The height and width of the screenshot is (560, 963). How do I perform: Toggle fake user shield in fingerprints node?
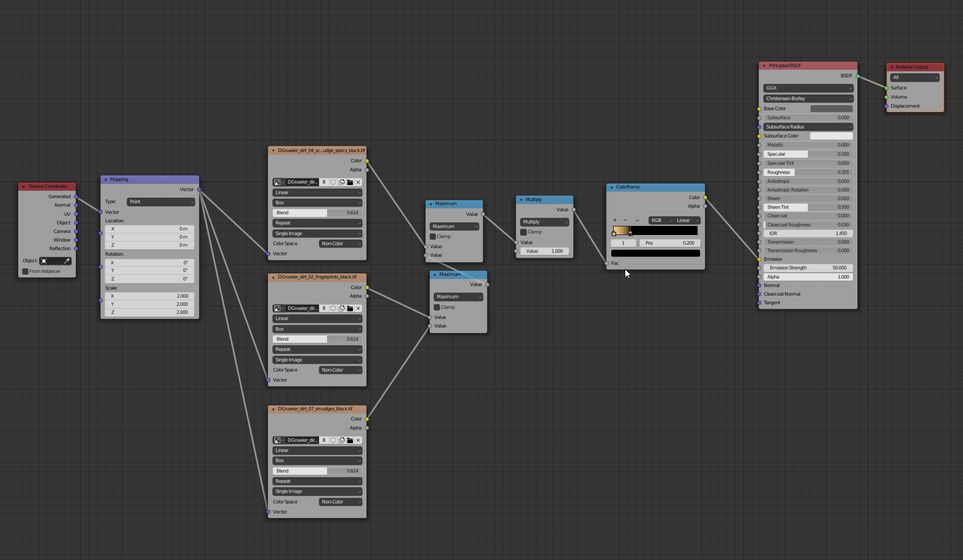333,308
